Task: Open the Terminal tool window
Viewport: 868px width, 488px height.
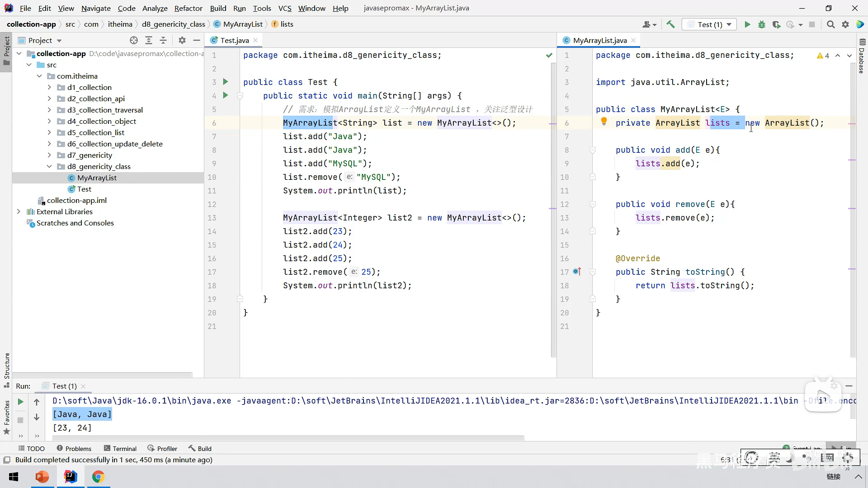Action: 120,448
